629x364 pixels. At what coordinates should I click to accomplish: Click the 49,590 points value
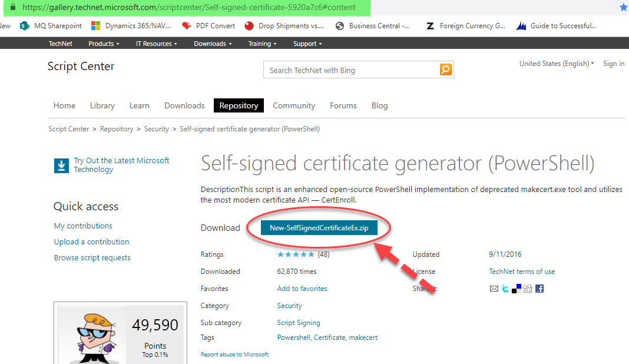click(x=155, y=325)
